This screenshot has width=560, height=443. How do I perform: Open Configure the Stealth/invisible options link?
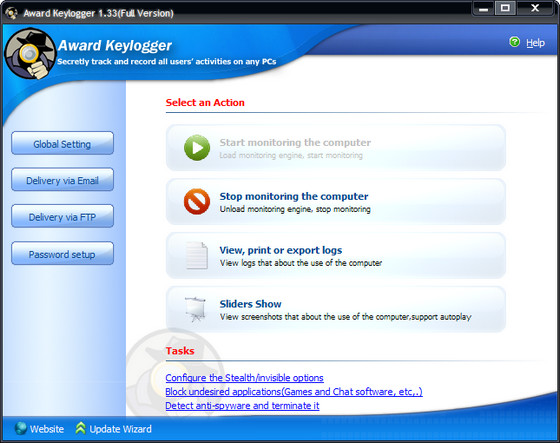244,378
